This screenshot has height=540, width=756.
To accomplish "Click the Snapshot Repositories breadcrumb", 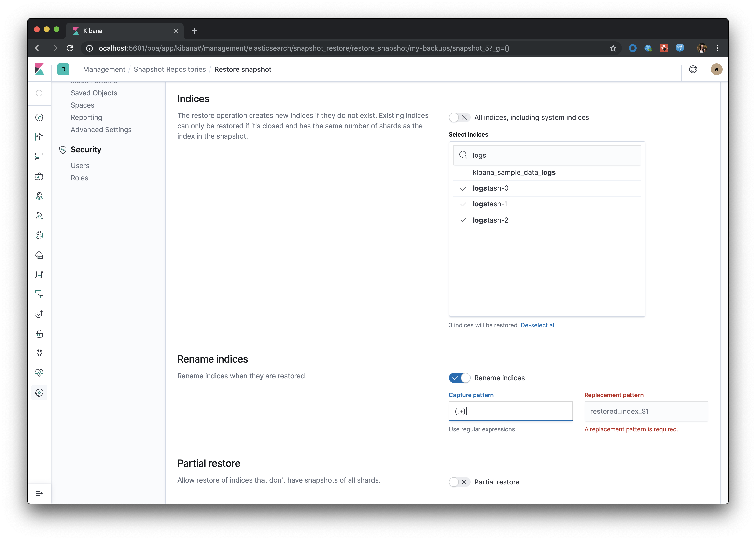I will (169, 69).
